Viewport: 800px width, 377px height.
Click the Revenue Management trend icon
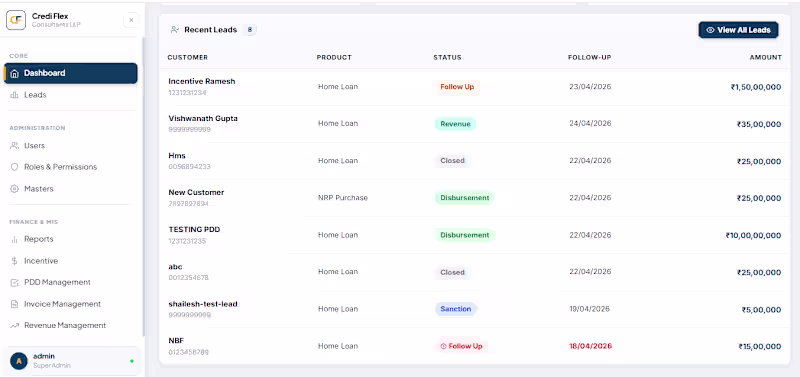point(14,325)
